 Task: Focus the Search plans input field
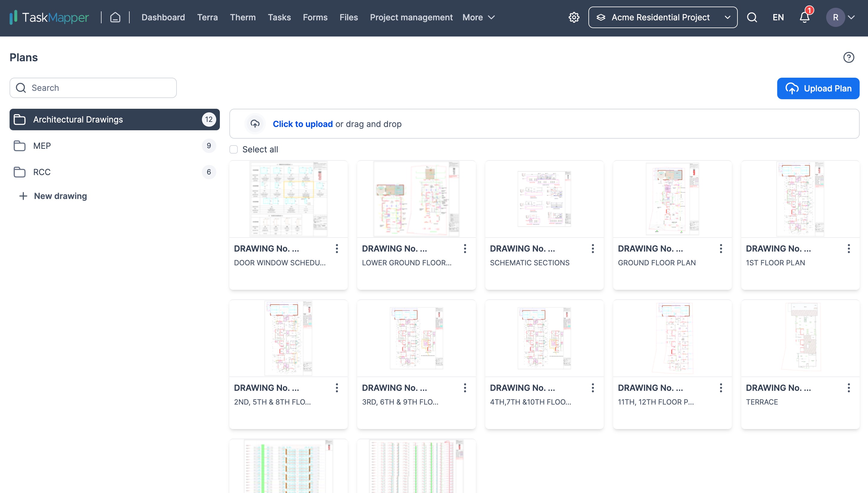pyautogui.click(x=93, y=88)
